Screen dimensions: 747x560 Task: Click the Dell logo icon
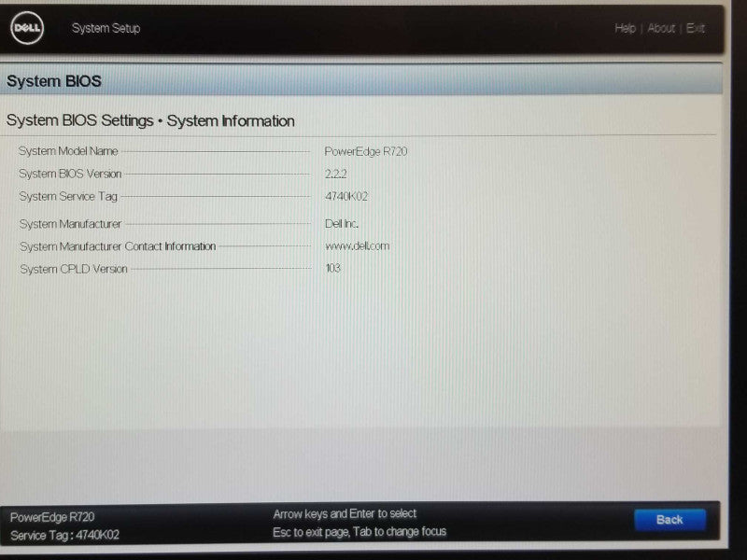pos(27,28)
